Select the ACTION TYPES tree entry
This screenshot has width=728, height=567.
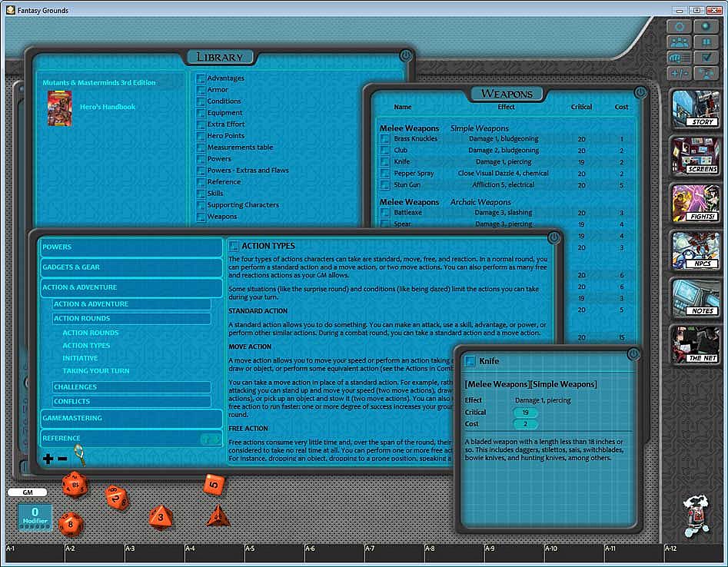coord(86,346)
